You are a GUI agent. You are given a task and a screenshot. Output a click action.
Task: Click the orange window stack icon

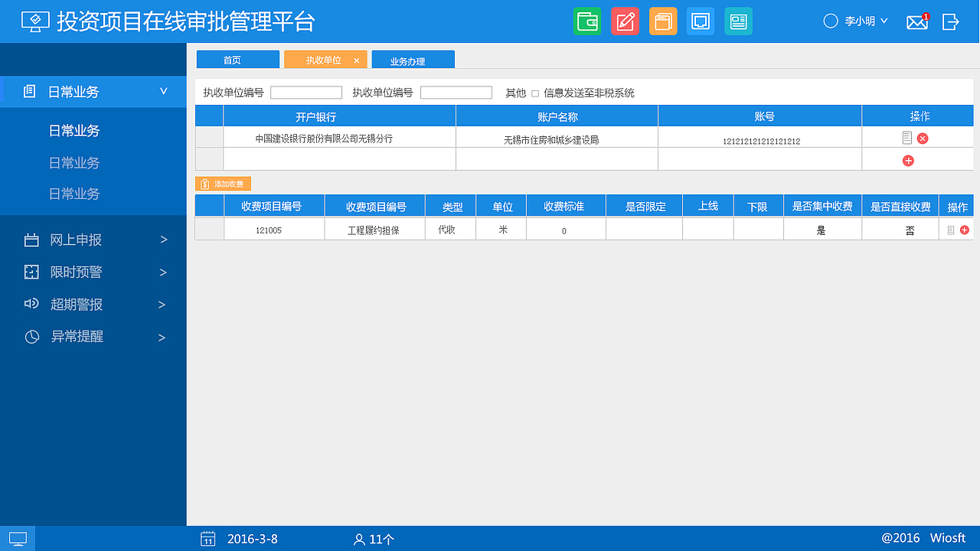(663, 21)
